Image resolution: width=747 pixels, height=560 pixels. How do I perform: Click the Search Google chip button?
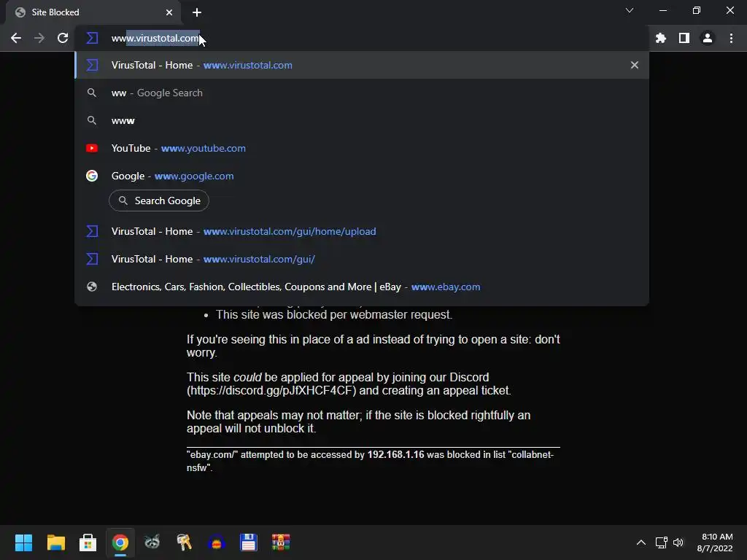click(x=159, y=201)
